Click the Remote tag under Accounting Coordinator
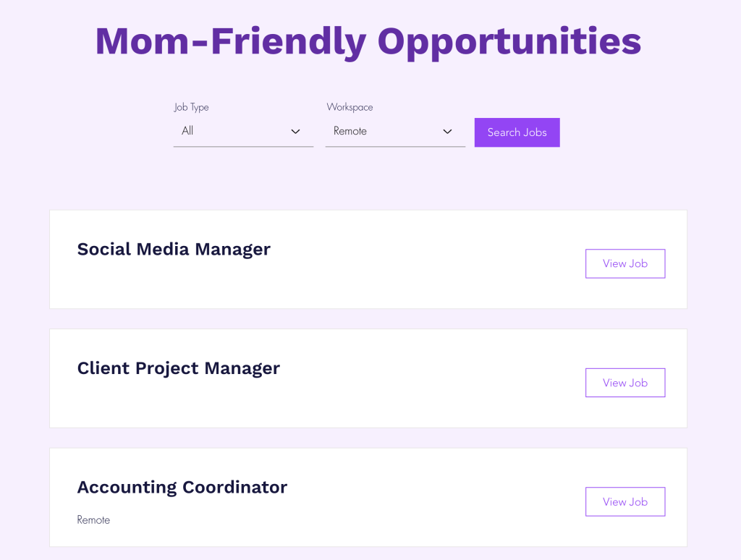The image size is (741, 560). pos(93,519)
